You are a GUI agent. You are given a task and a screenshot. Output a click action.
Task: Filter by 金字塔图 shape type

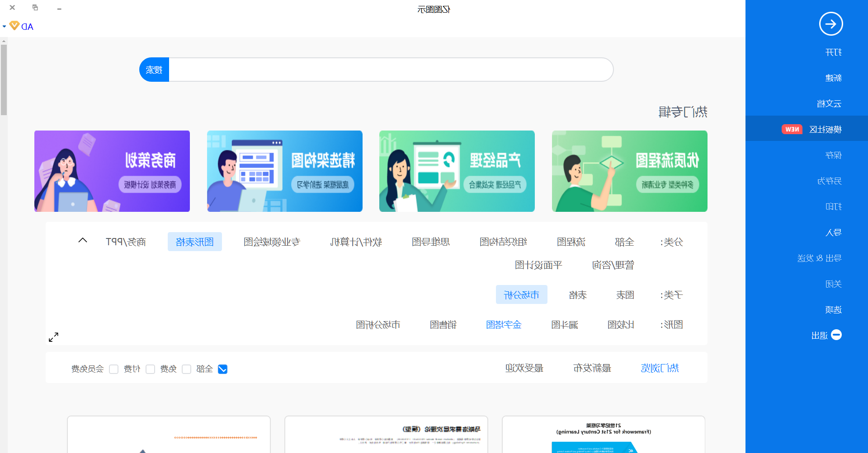coord(504,325)
